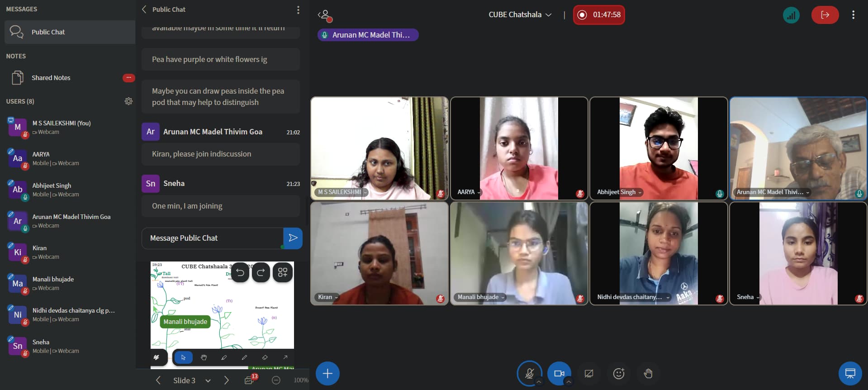The height and width of the screenshot is (390, 868).
Task: Click the whiteboard redo button
Action: click(261, 272)
